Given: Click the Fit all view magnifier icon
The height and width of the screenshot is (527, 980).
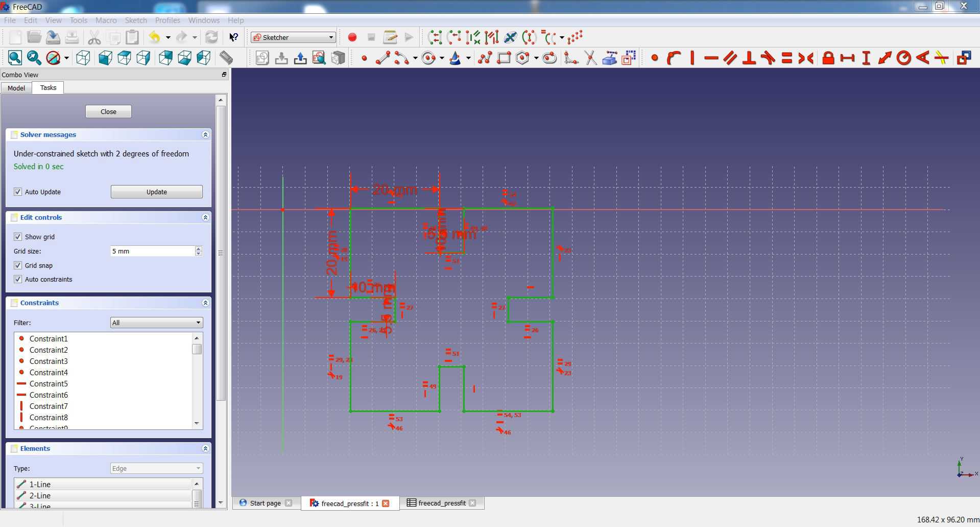Looking at the screenshot, I should click(x=15, y=58).
